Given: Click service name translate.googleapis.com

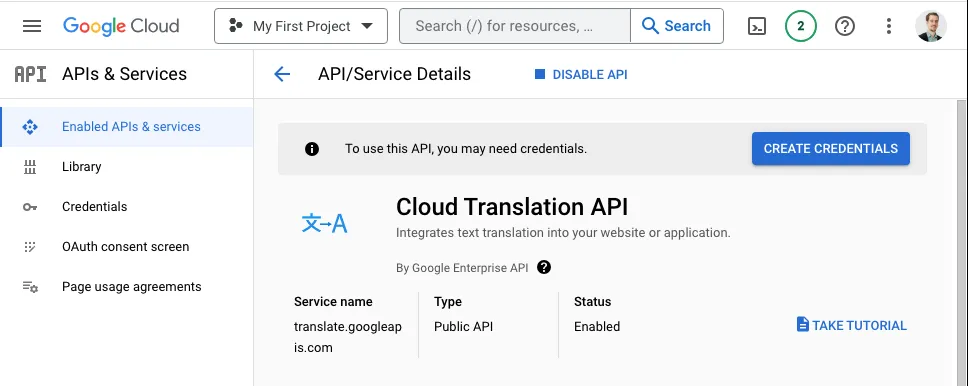Looking at the screenshot, I should pos(348,337).
